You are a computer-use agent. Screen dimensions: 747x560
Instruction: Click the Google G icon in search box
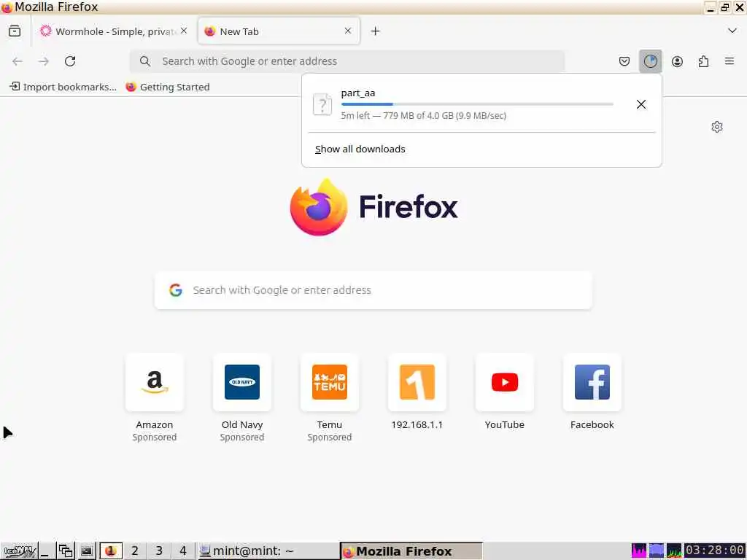176,290
